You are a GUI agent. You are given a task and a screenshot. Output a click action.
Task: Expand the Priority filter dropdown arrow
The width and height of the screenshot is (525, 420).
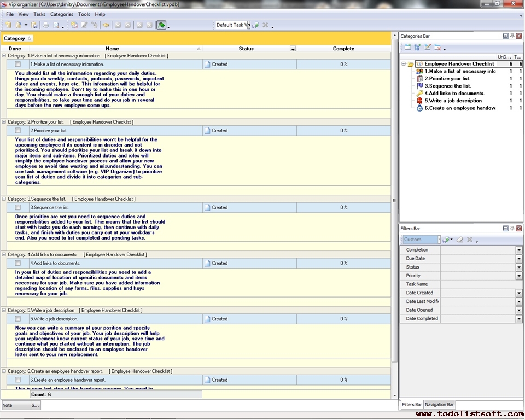tap(518, 276)
